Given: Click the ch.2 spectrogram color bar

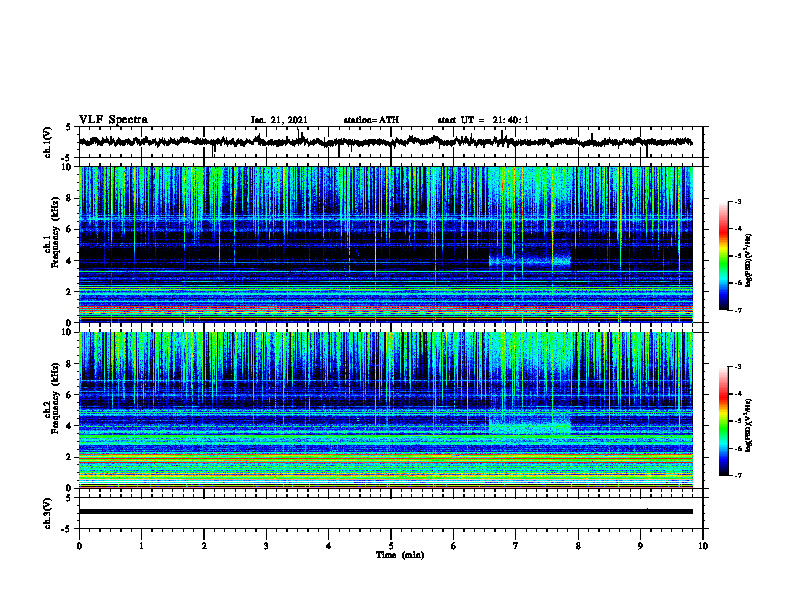Looking at the screenshot, I should click(723, 421).
